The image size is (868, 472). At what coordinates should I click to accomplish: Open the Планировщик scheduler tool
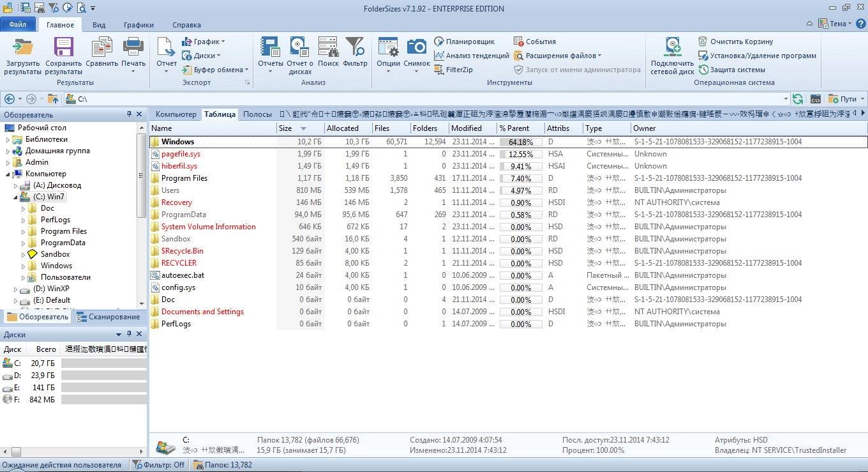tap(465, 42)
